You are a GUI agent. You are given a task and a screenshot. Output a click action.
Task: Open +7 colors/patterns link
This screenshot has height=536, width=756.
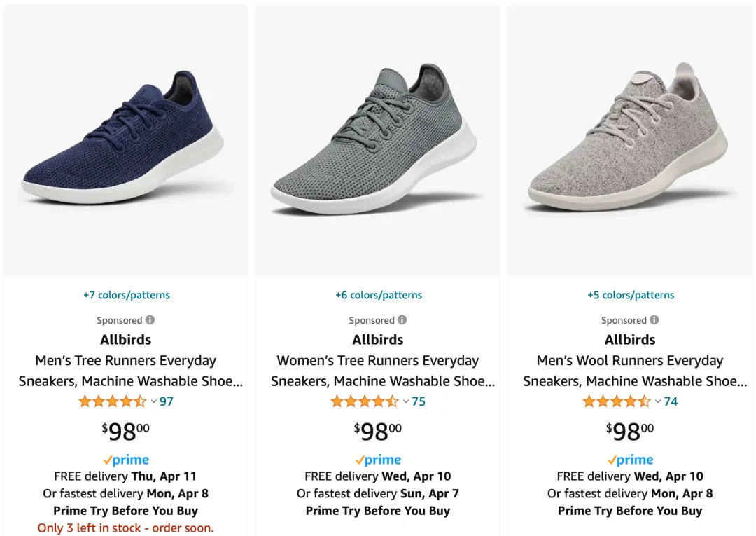[126, 295]
